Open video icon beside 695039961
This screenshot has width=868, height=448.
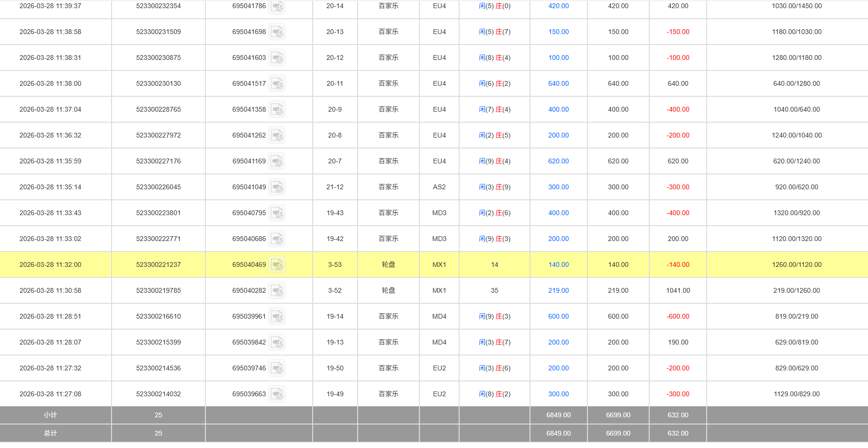(x=277, y=317)
